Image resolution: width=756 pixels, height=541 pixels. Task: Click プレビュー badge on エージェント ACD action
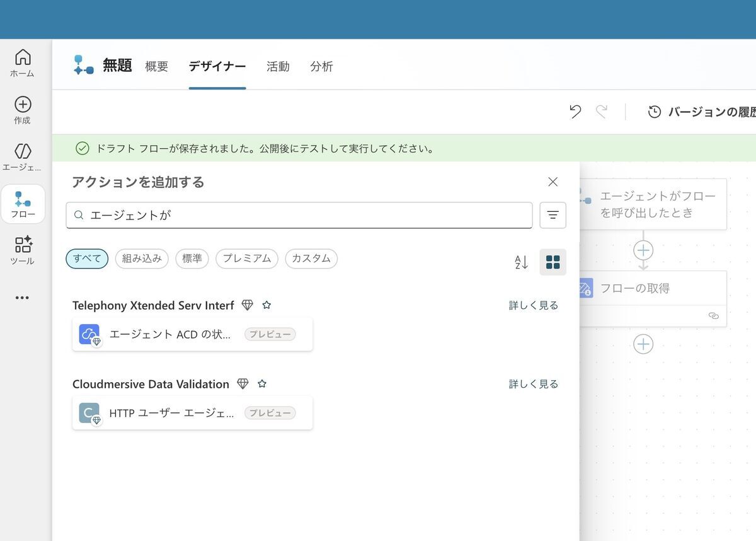click(x=270, y=334)
